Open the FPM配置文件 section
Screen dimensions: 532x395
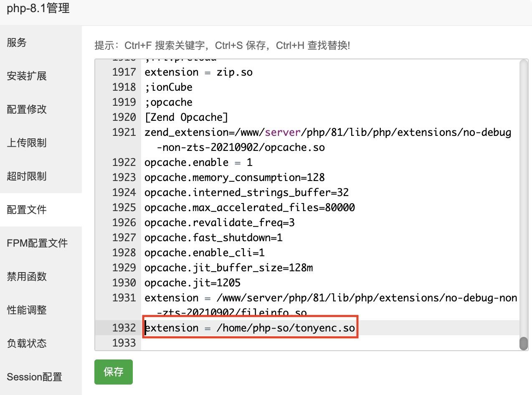click(x=37, y=243)
